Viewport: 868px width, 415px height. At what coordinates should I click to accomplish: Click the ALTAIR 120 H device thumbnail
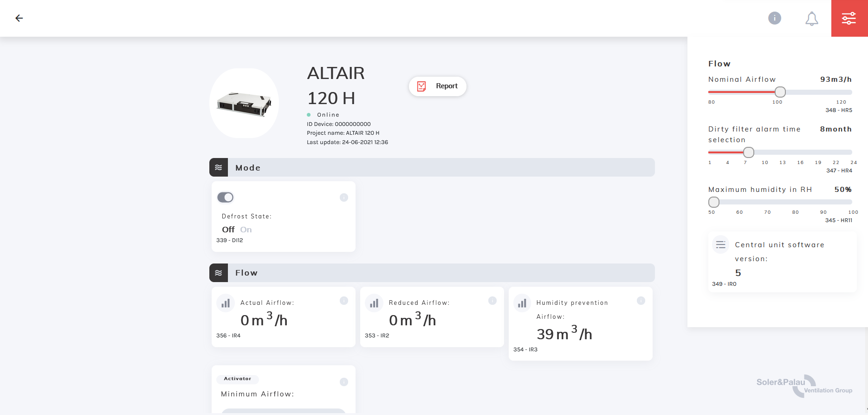[244, 103]
